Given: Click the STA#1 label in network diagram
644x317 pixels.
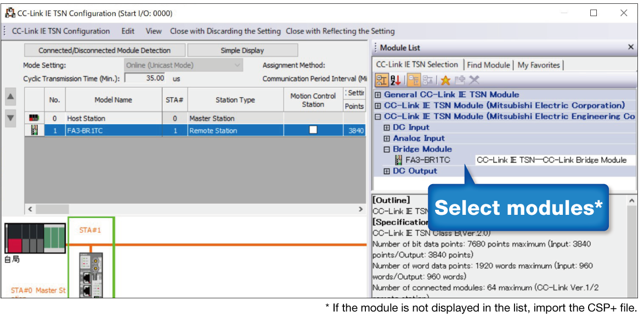Looking at the screenshot, I should coord(90,230).
